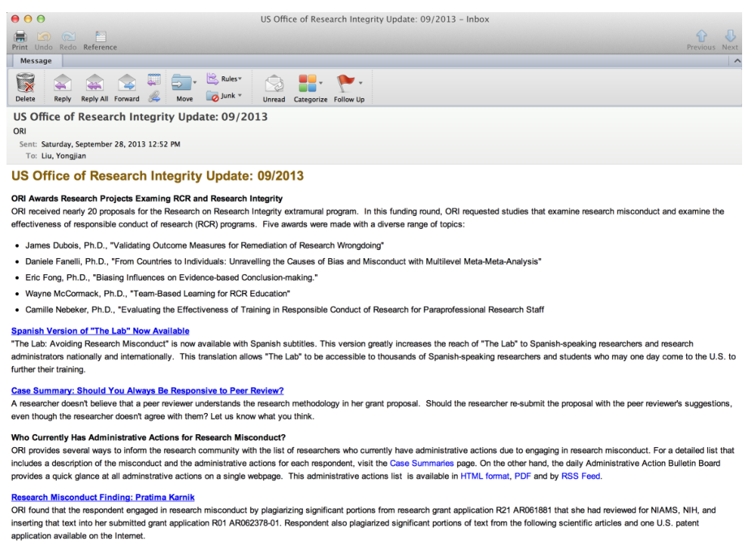
Task: Open Spanish Version of "The Lab" link
Action: [100, 331]
